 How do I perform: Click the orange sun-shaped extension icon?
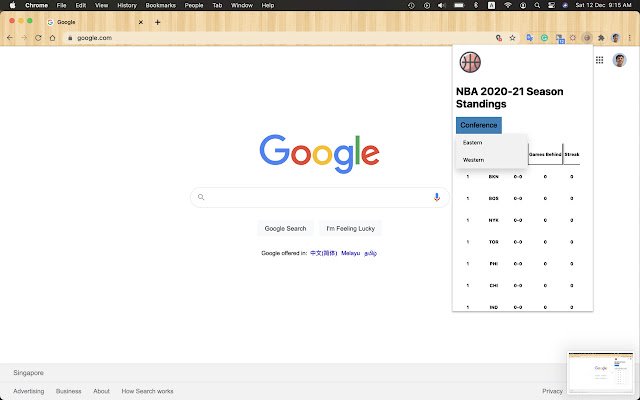click(573, 38)
